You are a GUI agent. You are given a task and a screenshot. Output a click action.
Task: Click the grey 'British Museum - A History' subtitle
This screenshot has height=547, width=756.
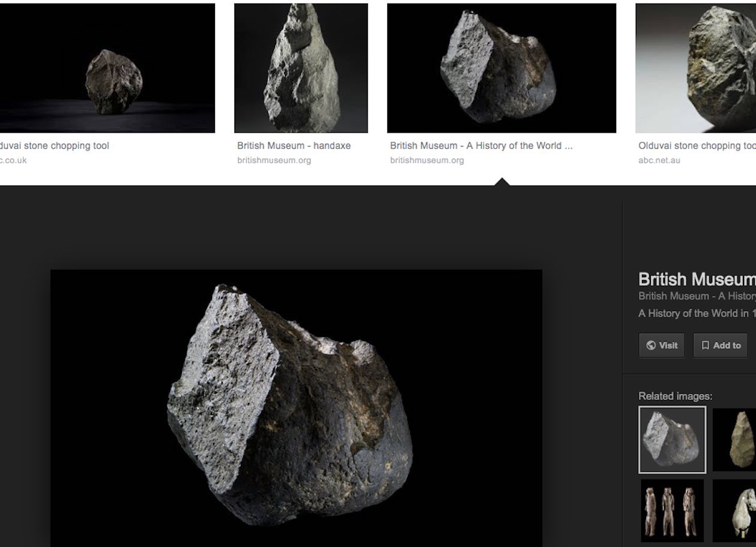click(697, 296)
